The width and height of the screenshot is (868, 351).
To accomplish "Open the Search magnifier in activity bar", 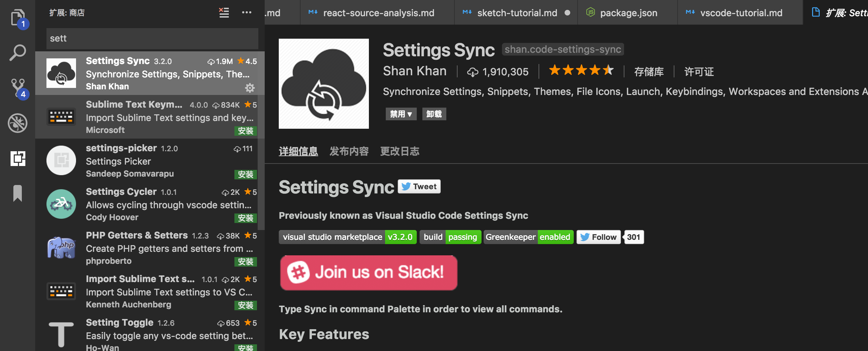I will 18,53.
